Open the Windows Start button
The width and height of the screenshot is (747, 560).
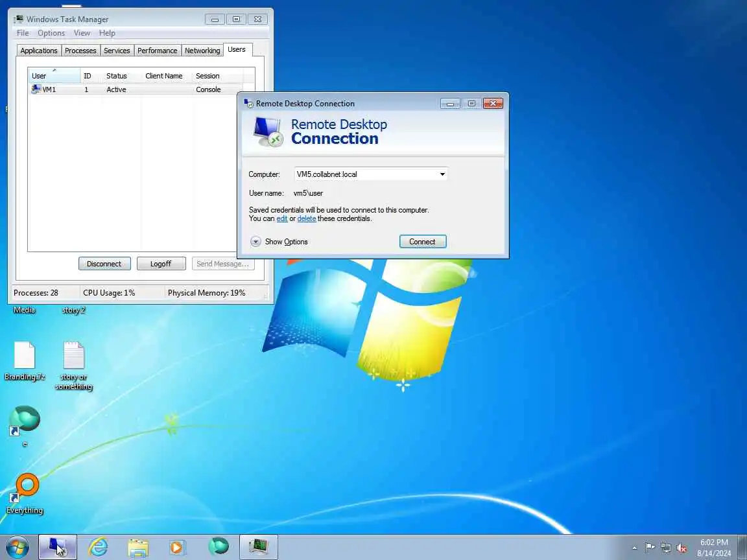(17, 547)
